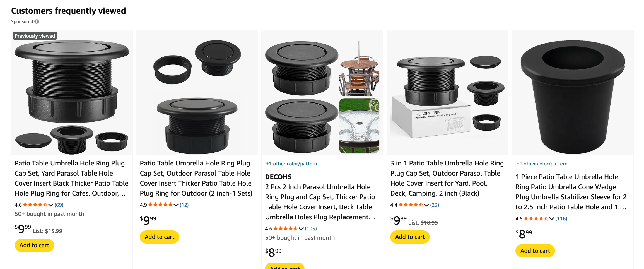Open the 1 Piece Cone Wedge product title

[x=571, y=192]
